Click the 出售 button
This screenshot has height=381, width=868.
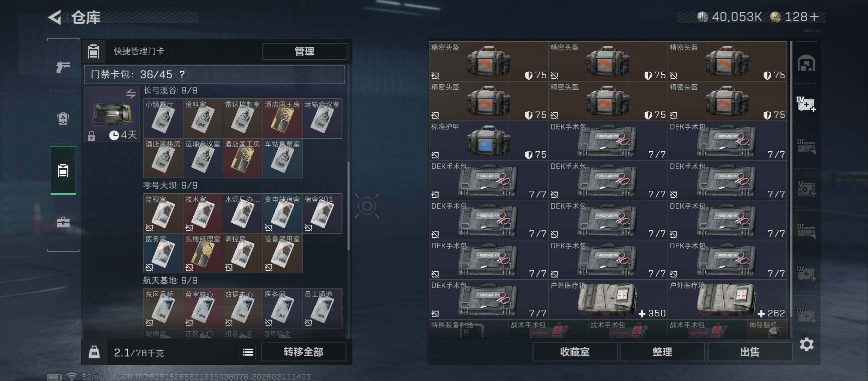[x=750, y=352]
